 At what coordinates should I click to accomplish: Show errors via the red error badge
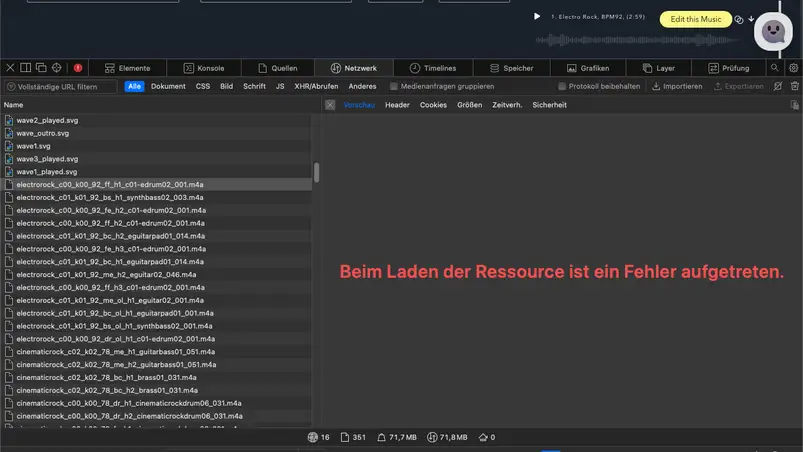78,68
